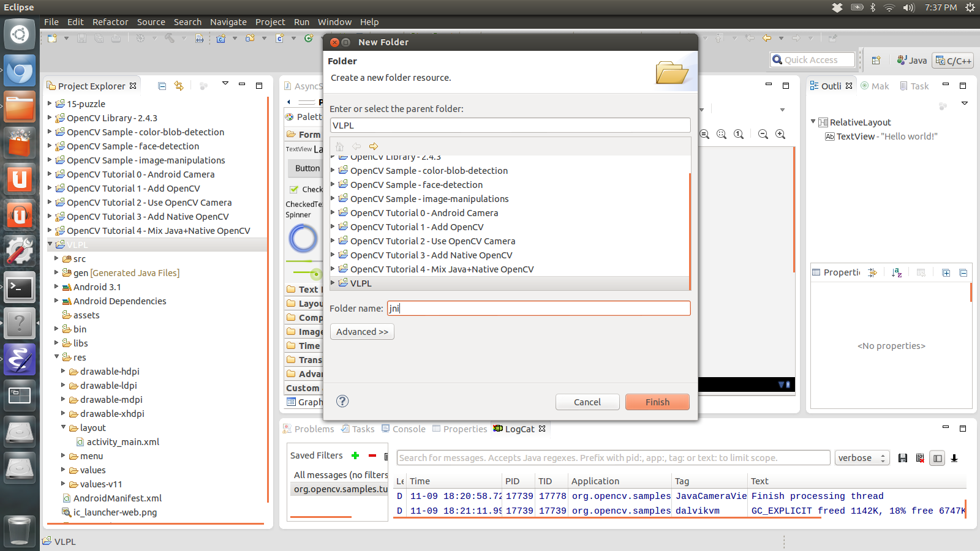980x551 pixels.
Task: Collapse RelativeLayout node in Outline
Action: click(813, 122)
